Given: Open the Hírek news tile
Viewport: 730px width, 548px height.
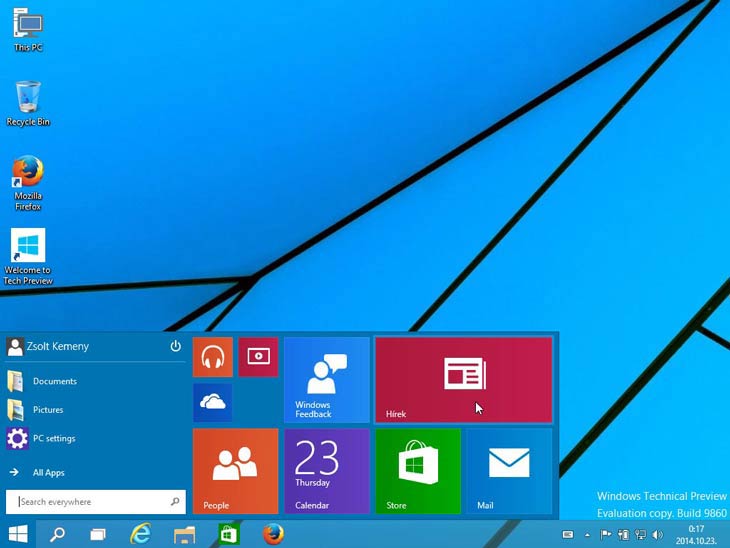Looking at the screenshot, I should point(463,379).
